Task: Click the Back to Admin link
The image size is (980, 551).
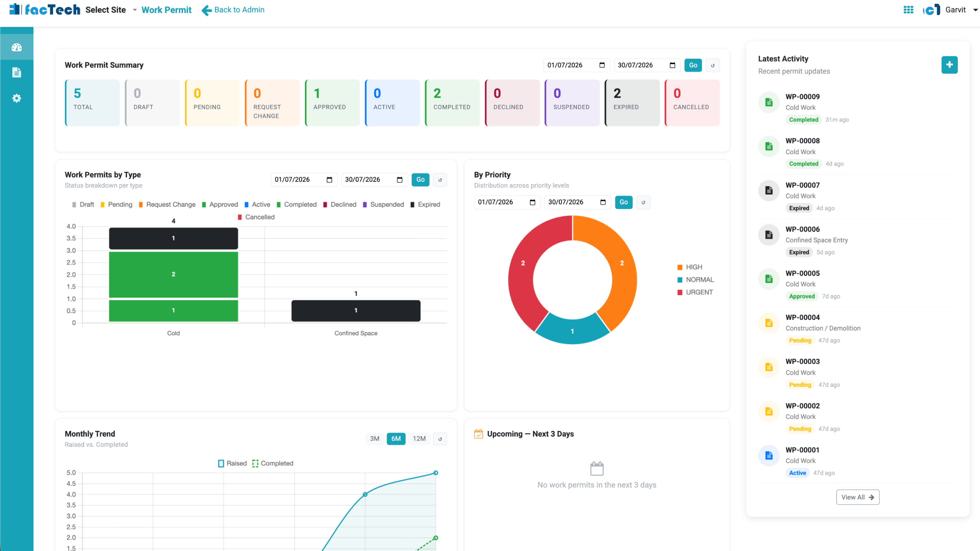Action: pyautogui.click(x=233, y=10)
